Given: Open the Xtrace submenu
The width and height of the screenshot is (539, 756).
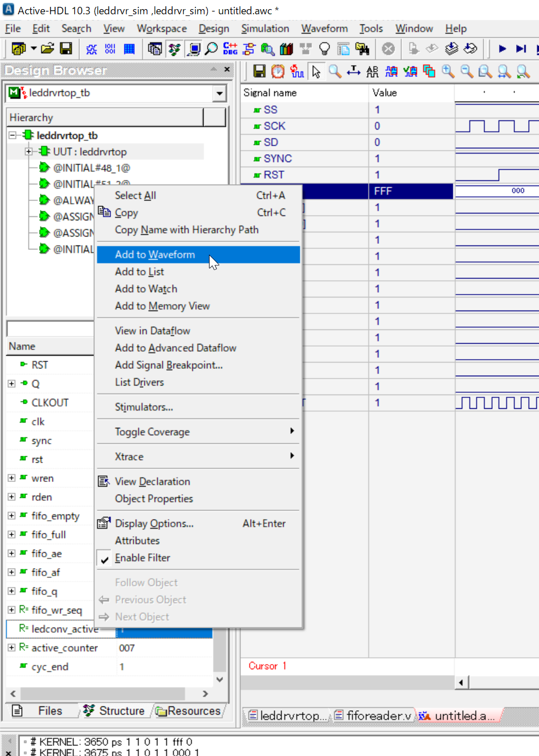Looking at the screenshot, I should pyautogui.click(x=198, y=457).
